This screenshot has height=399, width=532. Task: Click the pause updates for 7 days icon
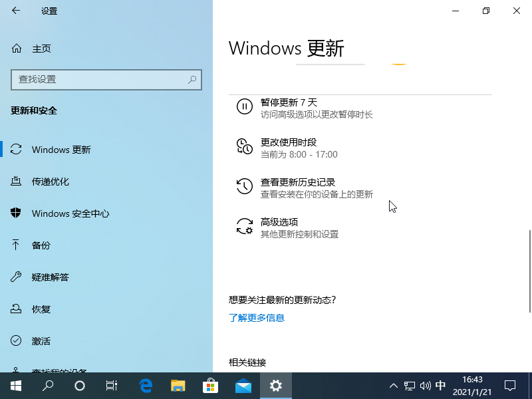coord(245,106)
